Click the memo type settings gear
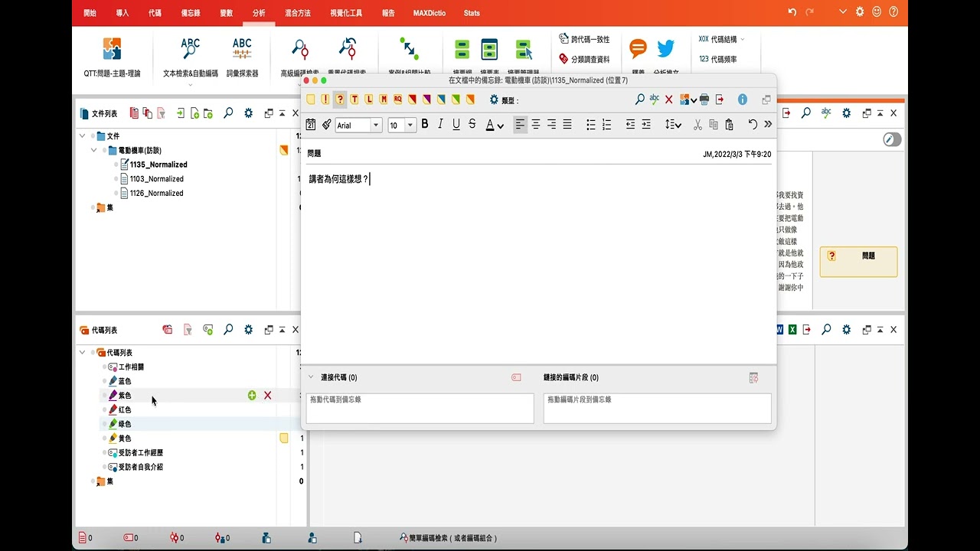Image resolution: width=980 pixels, height=551 pixels. coord(494,99)
